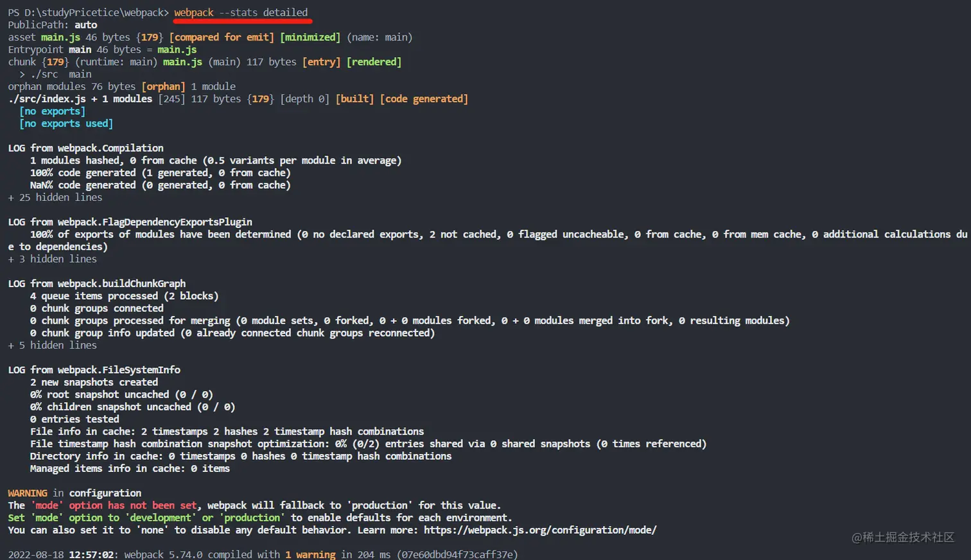Click the [code generated] tag
Image resolution: width=971 pixels, height=560 pixels.
click(x=424, y=98)
